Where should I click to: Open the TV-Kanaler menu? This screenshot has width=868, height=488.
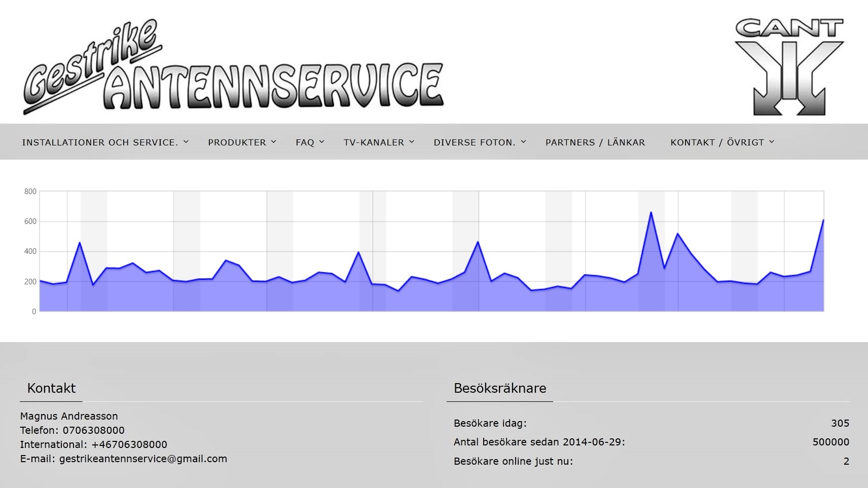pos(374,142)
